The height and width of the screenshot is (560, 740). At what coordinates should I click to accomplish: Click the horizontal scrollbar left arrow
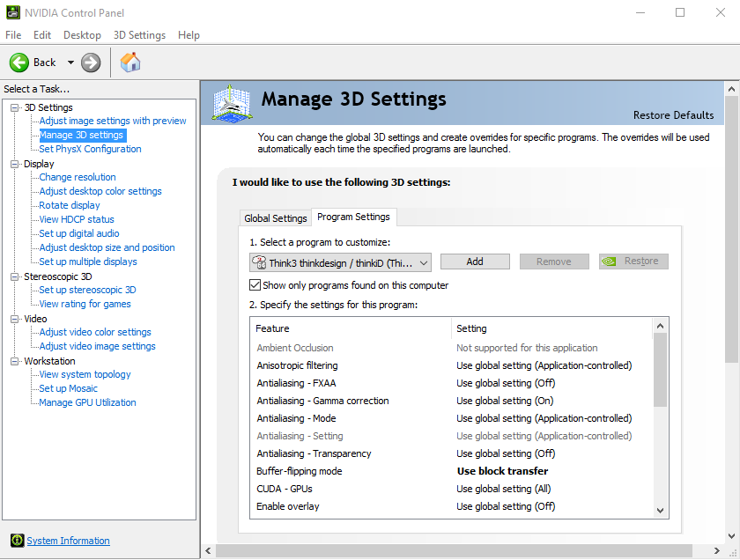pyautogui.click(x=208, y=550)
